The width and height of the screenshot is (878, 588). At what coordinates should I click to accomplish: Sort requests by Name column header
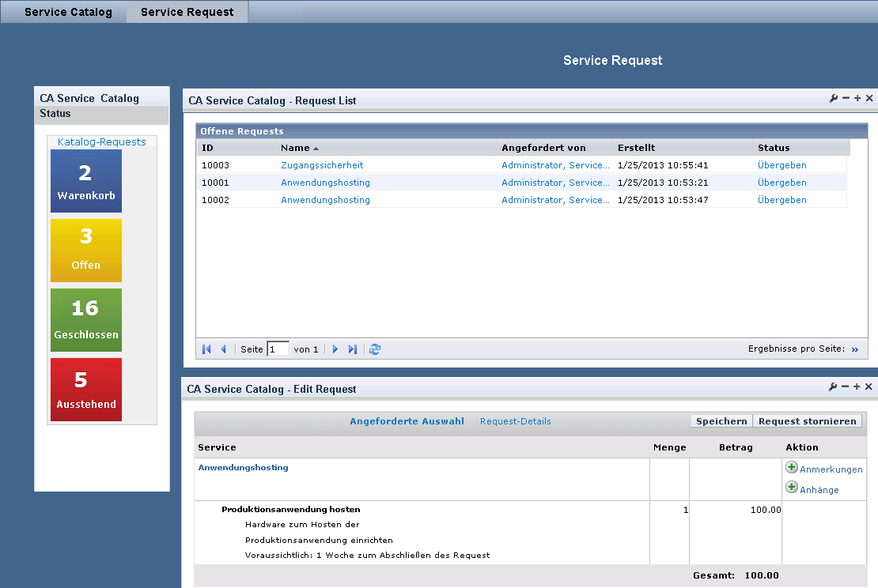coord(295,148)
